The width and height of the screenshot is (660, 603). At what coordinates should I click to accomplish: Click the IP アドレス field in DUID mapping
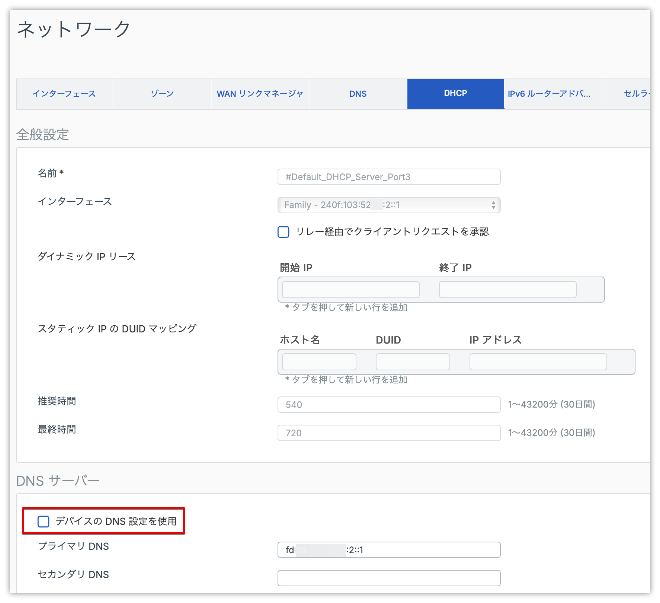click(x=537, y=361)
